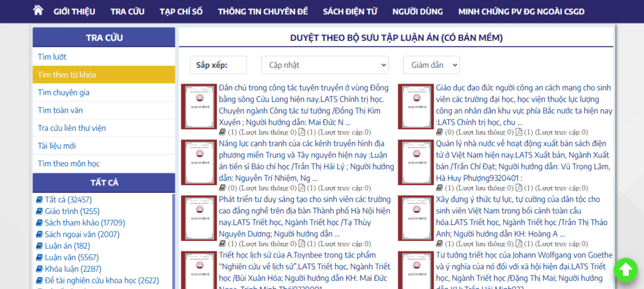Open the PDF icon under Năng lực cạnh tranh thesis
Viewport: 644px width, 289px height.
(301, 188)
